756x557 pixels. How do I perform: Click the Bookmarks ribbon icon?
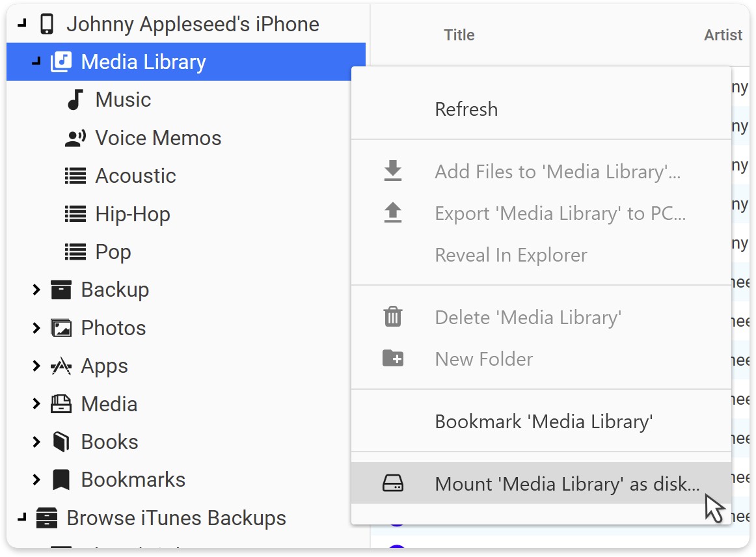[x=61, y=480]
